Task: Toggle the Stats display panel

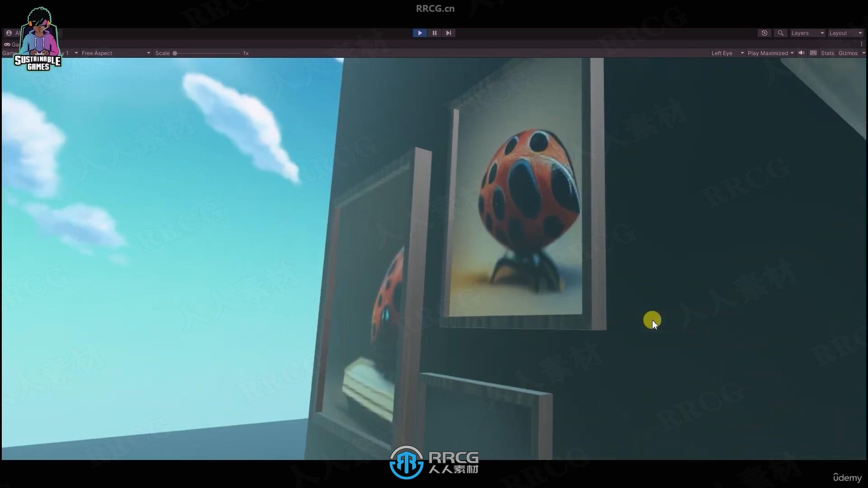Action: tap(827, 53)
